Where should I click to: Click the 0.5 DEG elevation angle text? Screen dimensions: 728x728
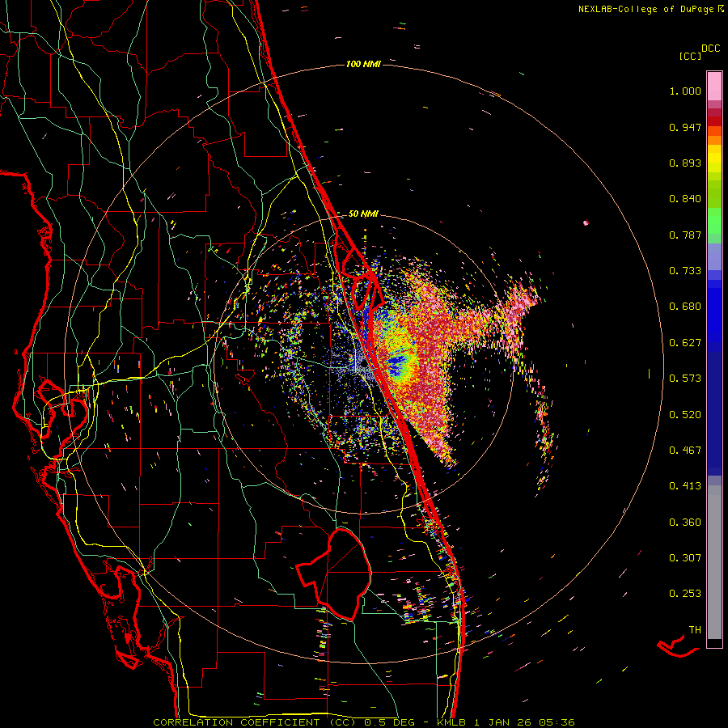pos(390,722)
